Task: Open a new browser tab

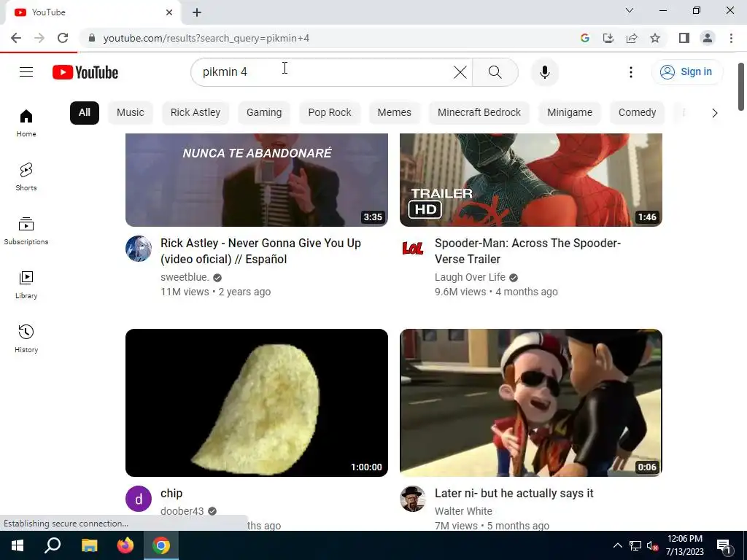Action: pos(197,12)
